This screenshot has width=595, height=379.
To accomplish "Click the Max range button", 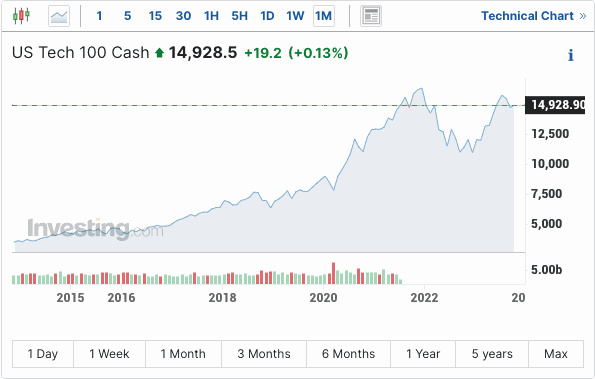I will coord(556,354).
